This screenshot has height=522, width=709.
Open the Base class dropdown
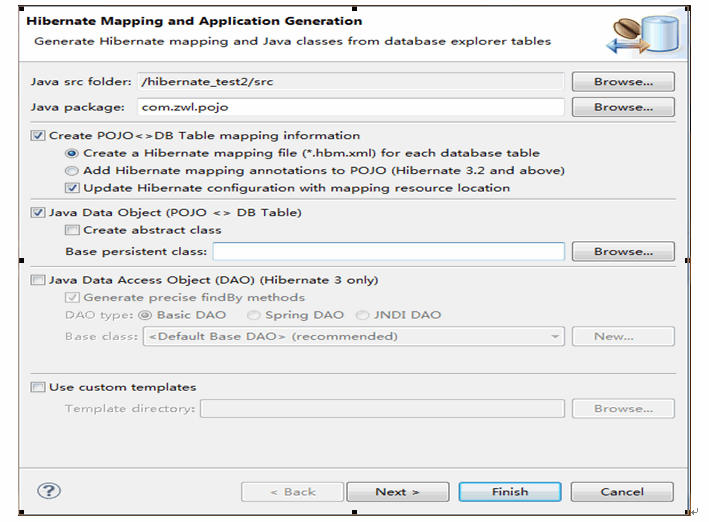click(354, 337)
